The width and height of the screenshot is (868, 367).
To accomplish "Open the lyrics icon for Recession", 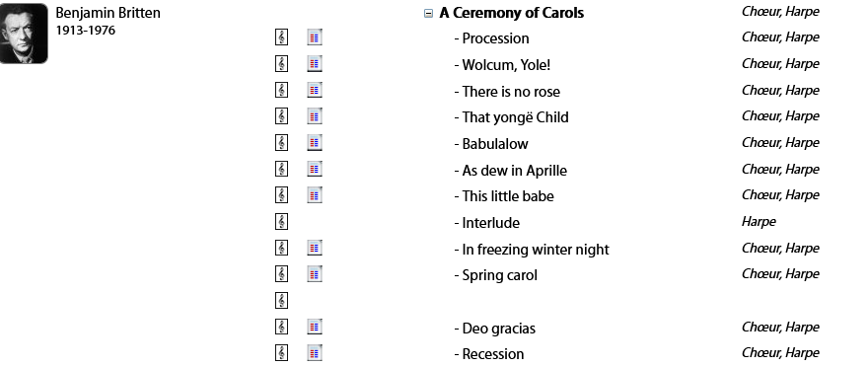I will [x=315, y=352].
